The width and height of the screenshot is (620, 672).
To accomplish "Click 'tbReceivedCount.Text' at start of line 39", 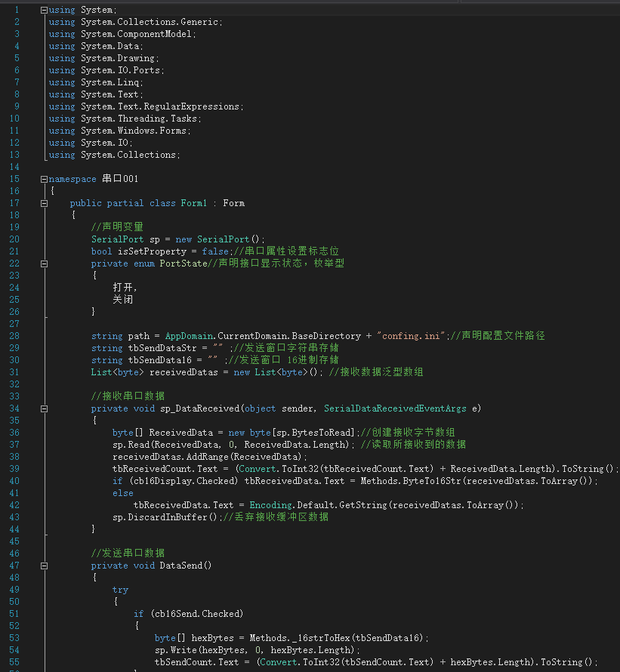I will click(x=165, y=469).
